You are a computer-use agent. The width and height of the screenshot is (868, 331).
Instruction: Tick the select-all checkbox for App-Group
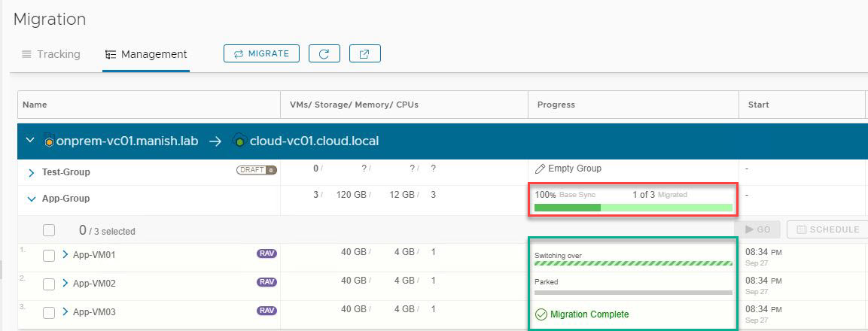49,230
